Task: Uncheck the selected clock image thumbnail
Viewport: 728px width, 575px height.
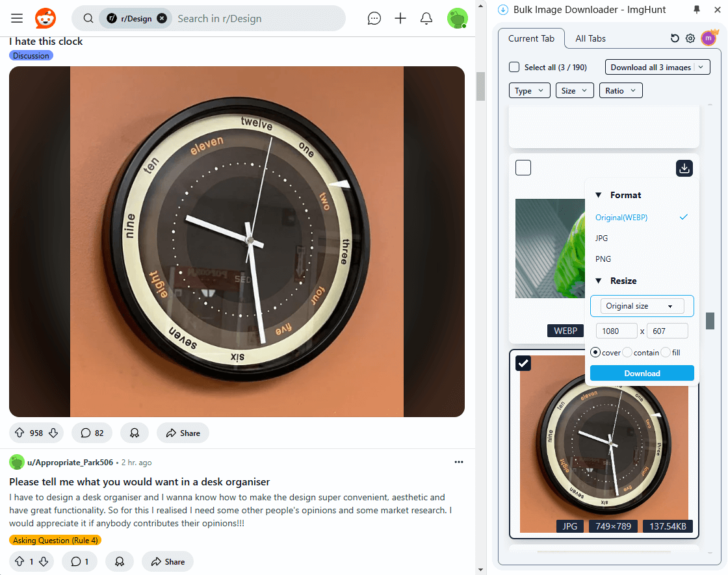Action: pos(523,363)
